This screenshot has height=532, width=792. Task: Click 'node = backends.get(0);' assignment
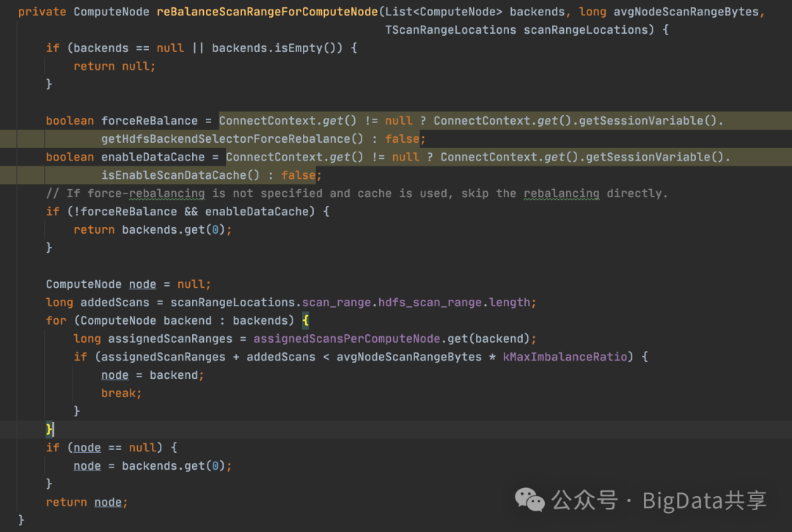click(153, 466)
